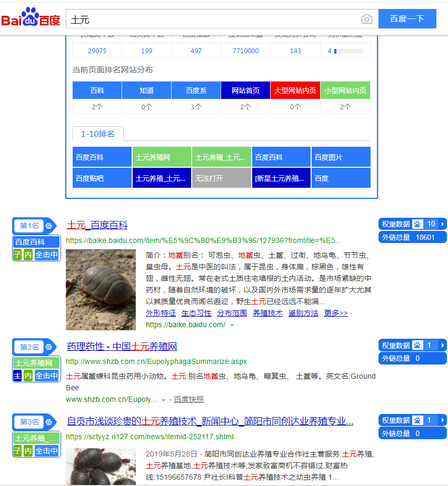The width and height of the screenshot is (448, 486).
Task: Click 子 tag under rank 1
Action: coord(18,255)
